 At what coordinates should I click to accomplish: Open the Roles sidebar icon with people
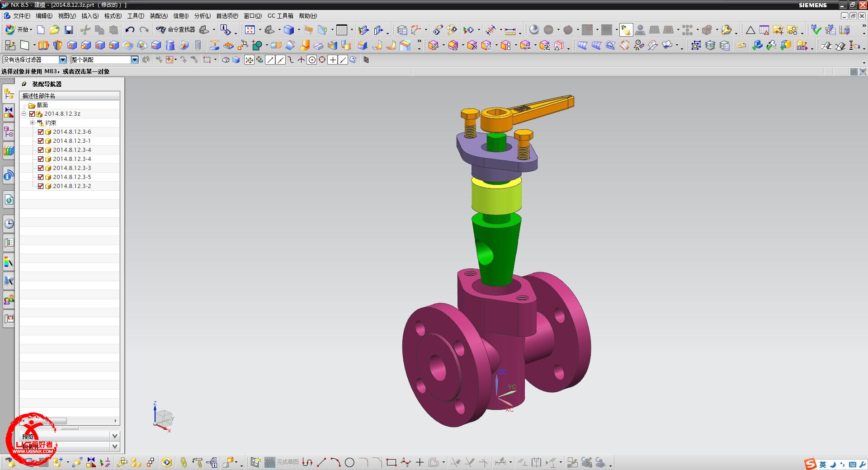pyautogui.click(x=9, y=300)
